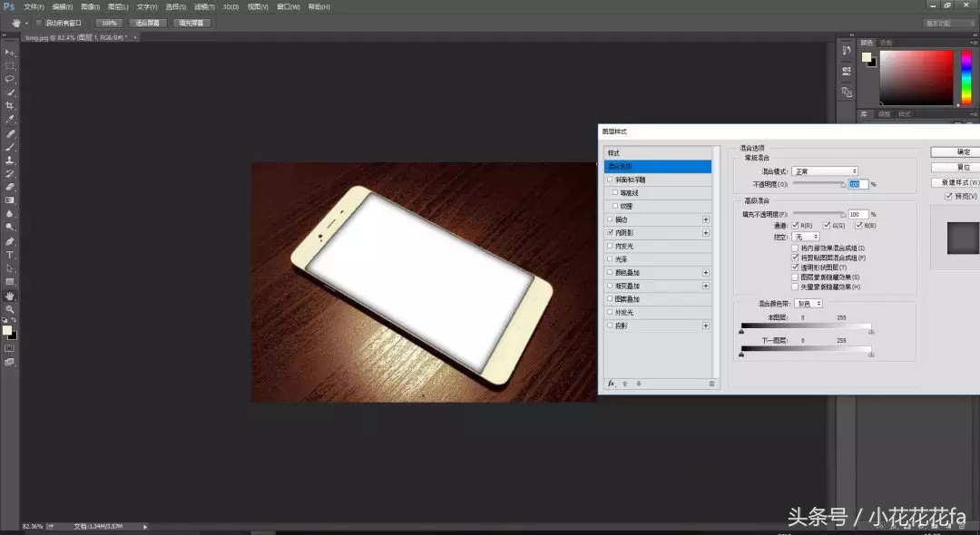Select the Hand tool

pyautogui.click(x=10, y=296)
